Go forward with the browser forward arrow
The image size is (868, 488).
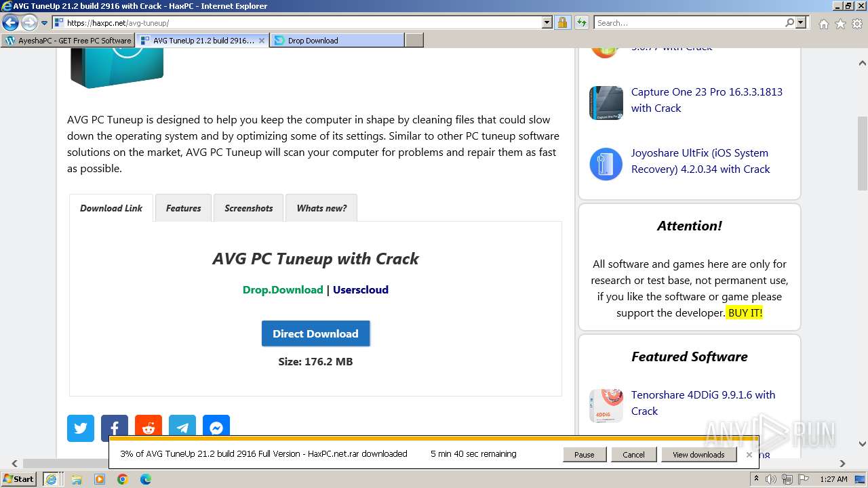pos(28,23)
